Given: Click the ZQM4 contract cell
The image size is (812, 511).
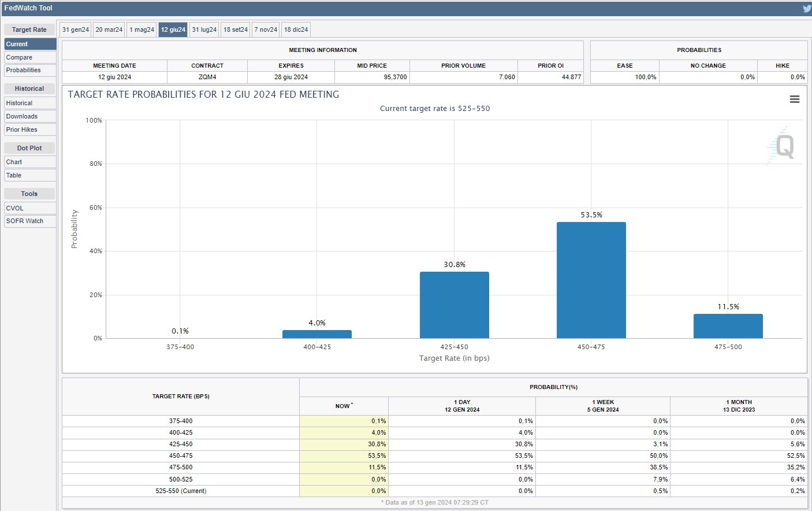Looking at the screenshot, I should pos(207,77).
